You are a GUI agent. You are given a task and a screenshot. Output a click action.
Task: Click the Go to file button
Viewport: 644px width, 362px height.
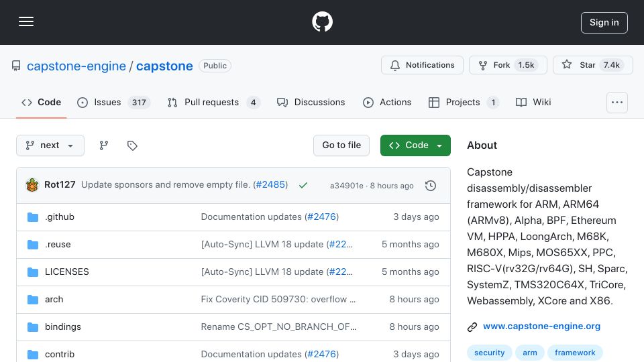pos(341,145)
